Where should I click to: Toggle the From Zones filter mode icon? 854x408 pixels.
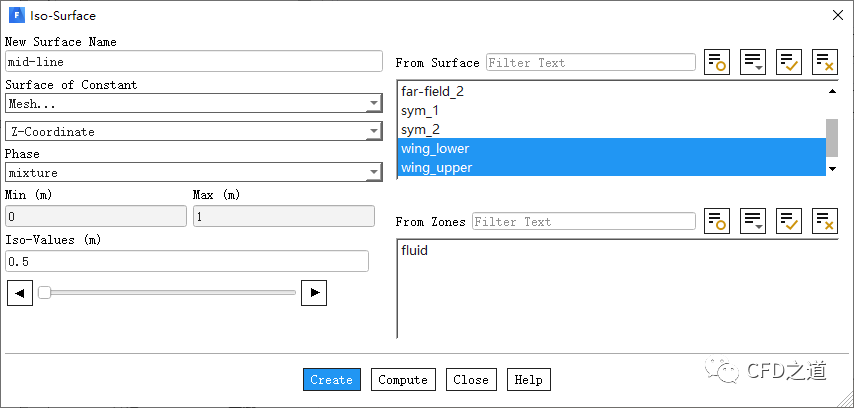tap(717, 221)
